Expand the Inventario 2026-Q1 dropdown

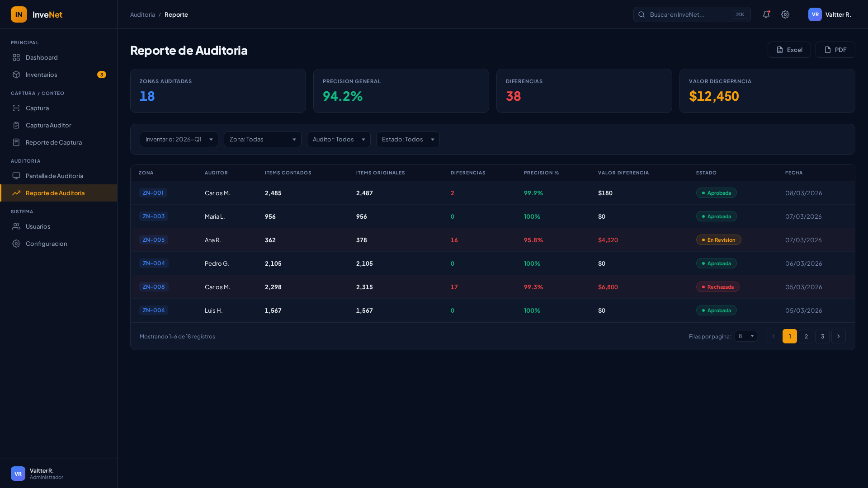pos(179,139)
